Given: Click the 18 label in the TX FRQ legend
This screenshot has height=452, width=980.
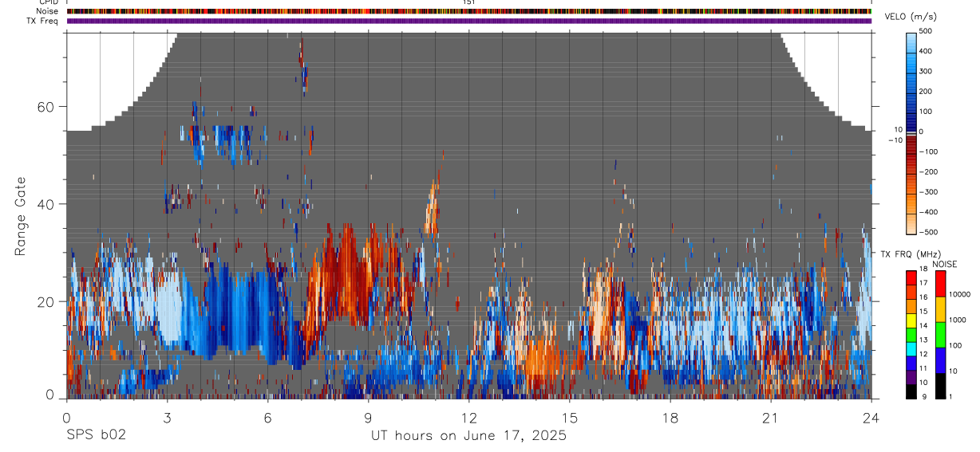Looking at the screenshot, I should pos(923,270).
